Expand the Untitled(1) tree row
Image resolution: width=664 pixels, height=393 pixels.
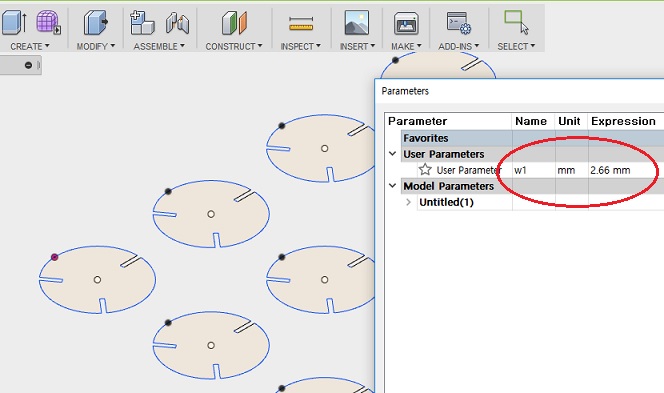pos(408,202)
